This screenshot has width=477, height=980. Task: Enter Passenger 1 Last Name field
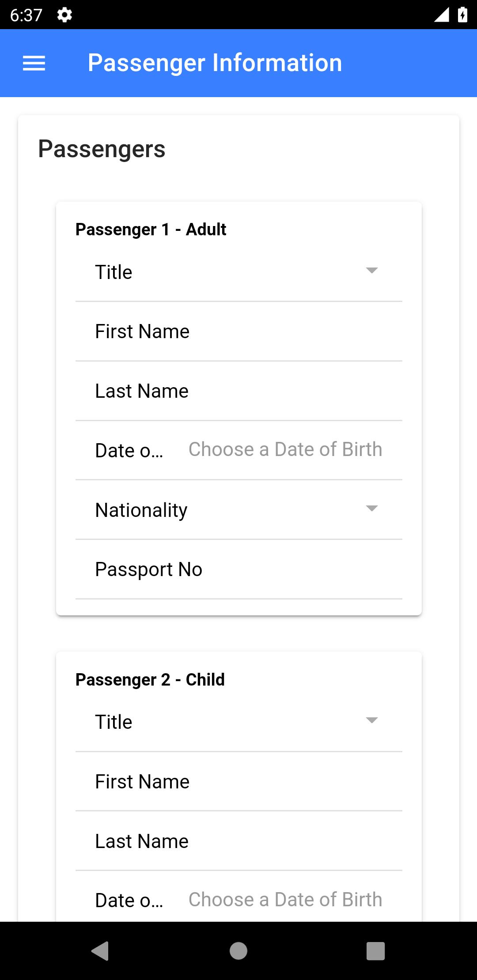(238, 391)
